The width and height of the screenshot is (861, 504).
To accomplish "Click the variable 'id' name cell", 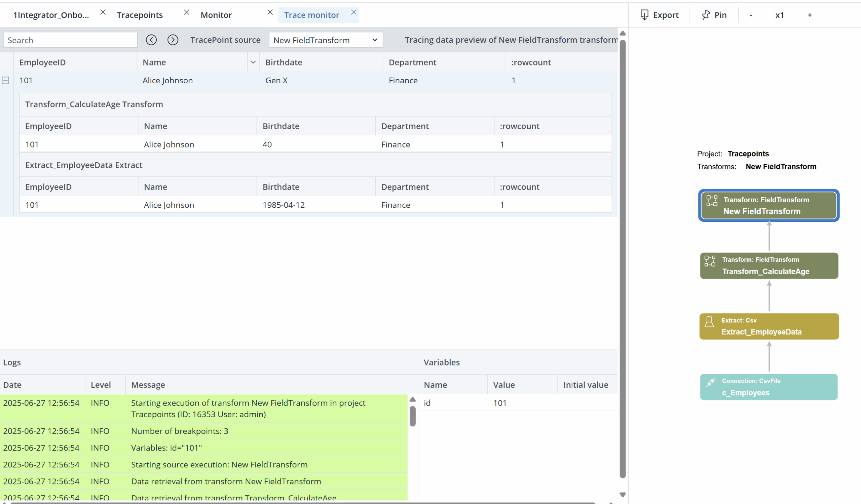I will point(427,403).
